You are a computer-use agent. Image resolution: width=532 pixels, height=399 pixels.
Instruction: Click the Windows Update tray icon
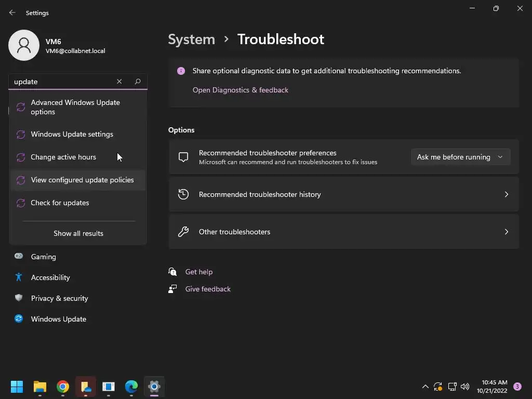[438, 387]
